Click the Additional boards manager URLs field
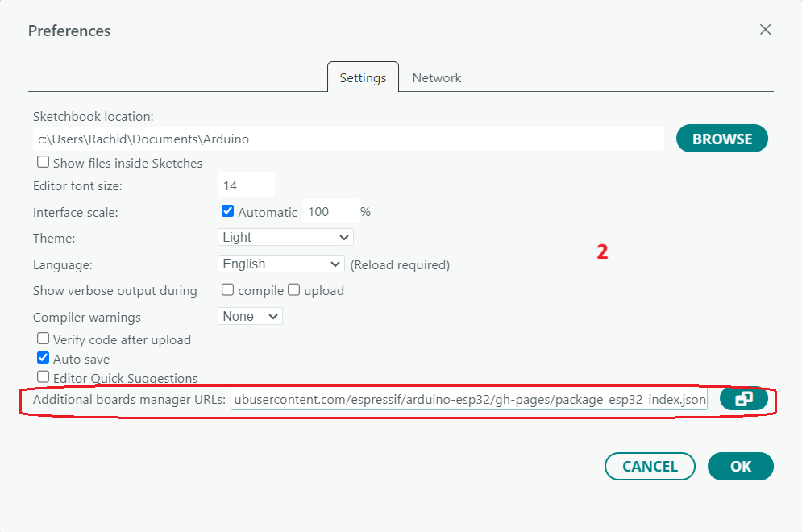 point(468,399)
